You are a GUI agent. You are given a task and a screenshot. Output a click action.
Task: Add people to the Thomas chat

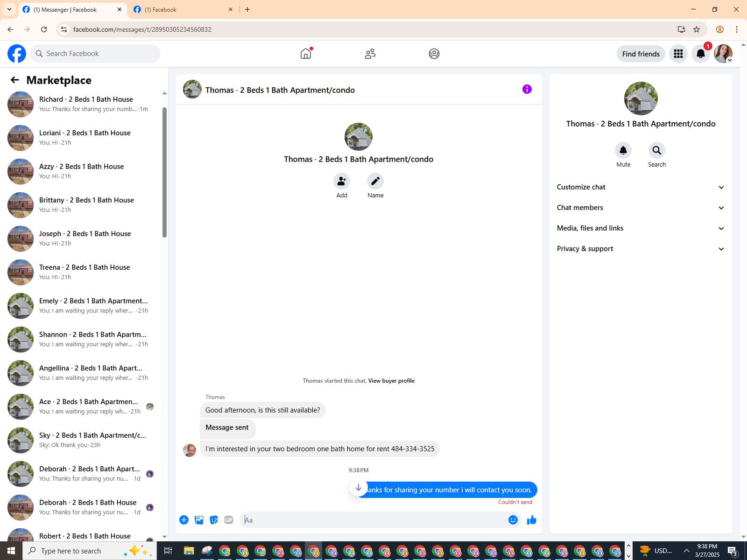342,181
